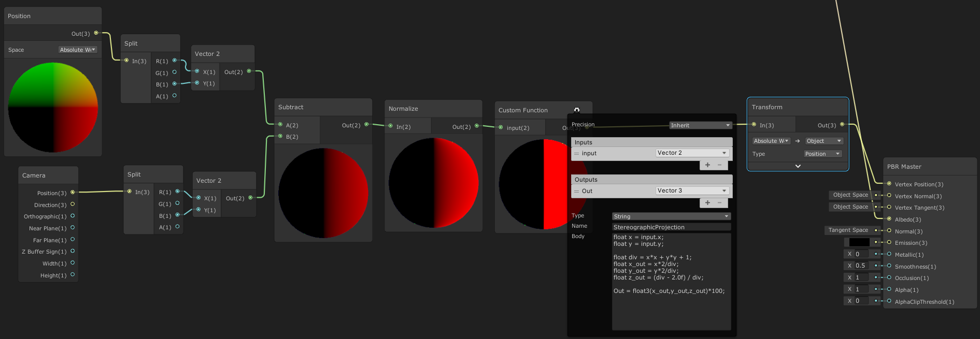Edit the Occlusion X value field
The width and height of the screenshot is (980, 339).
pos(862,277)
